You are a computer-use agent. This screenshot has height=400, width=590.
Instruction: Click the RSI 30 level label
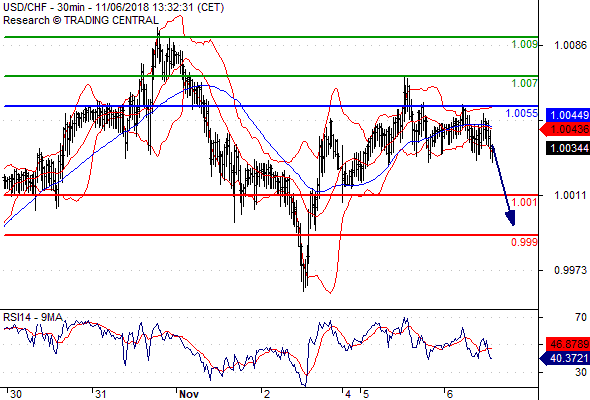pos(581,373)
